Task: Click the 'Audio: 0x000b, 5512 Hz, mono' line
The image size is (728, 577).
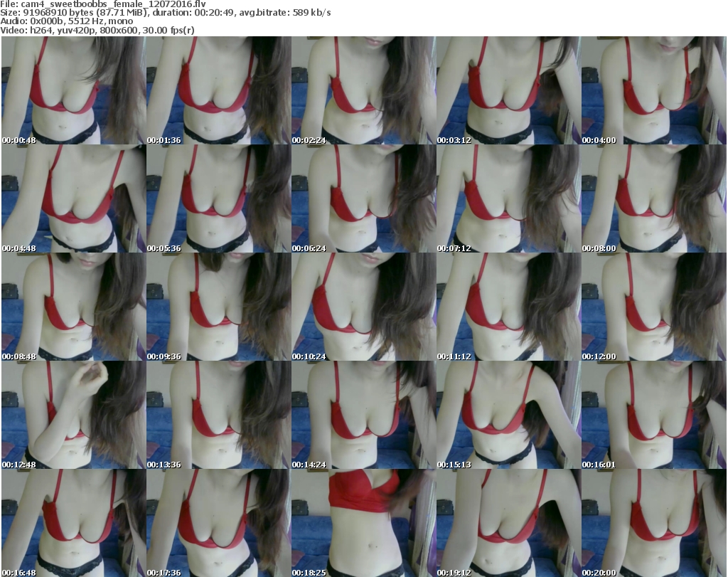Action: pyautogui.click(x=66, y=21)
